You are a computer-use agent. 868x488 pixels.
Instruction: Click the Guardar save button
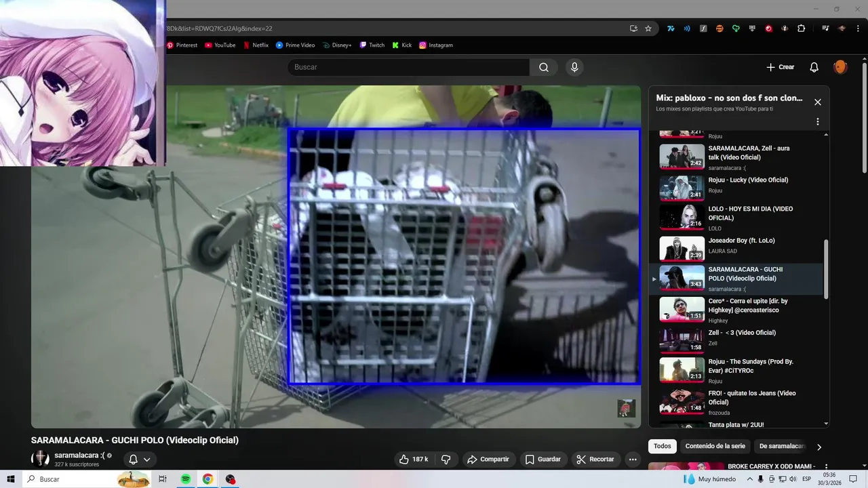tap(543, 459)
